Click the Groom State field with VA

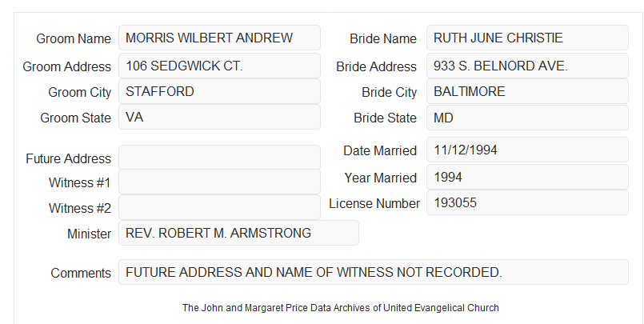pos(219,117)
